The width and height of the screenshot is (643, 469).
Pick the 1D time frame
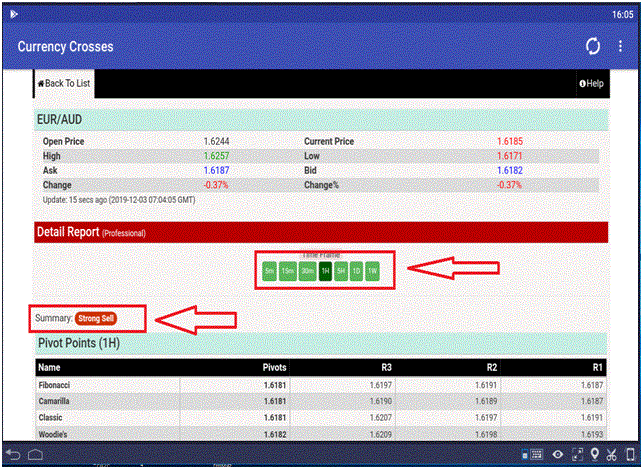click(x=356, y=271)
